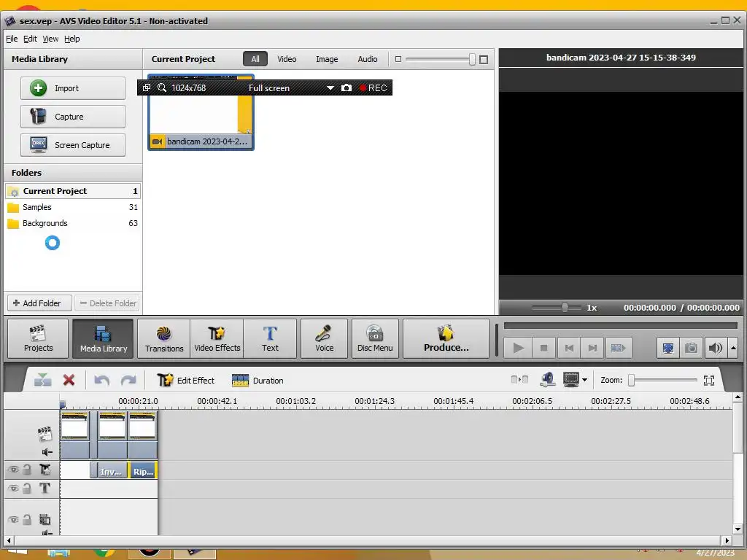This screenshot has height=560, width=747.
Task: Click the next scene filmstrip button
Action: pyautogui.click(x=618, y=348)
